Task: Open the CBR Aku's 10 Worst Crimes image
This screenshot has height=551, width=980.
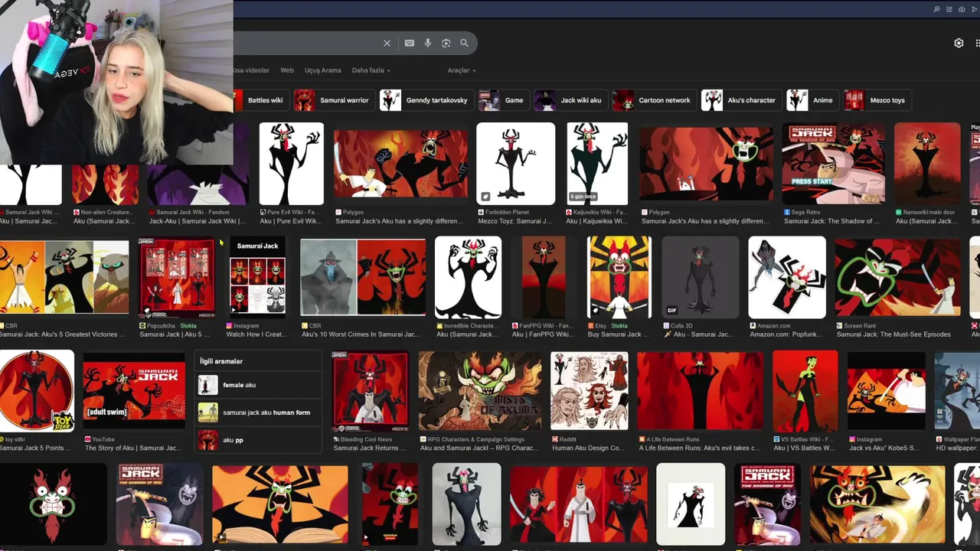Action: [x=363, y=277]
